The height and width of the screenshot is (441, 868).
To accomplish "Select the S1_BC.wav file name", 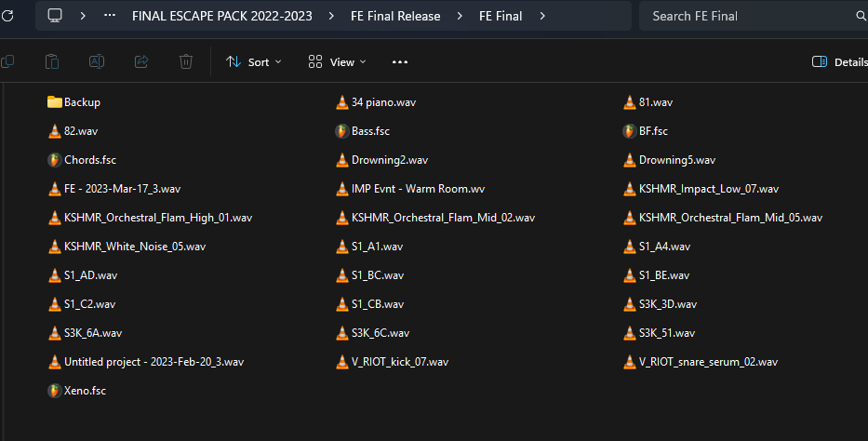I will pos(378,275).
